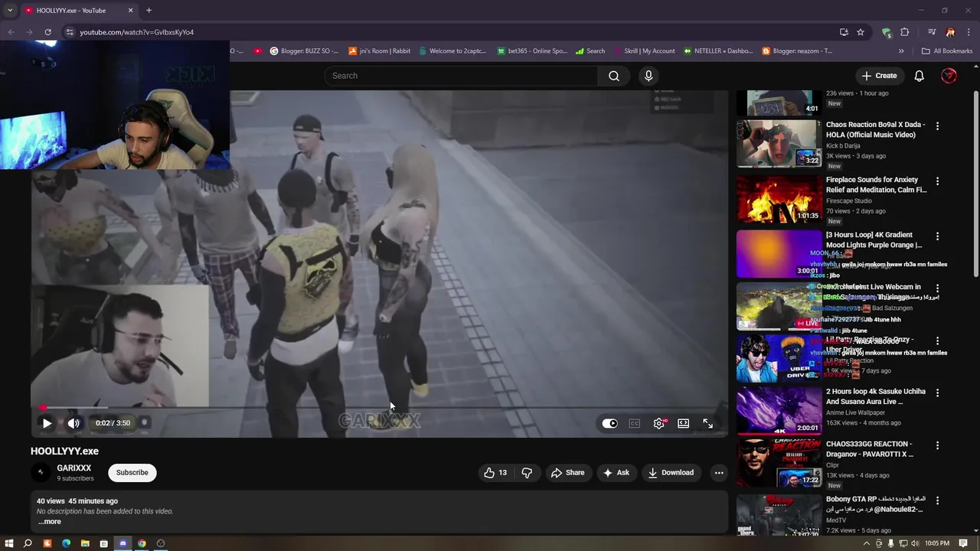Open the Fireplace Sounds video thumbnail
This screenshot has width=980, height=551.
779,199
